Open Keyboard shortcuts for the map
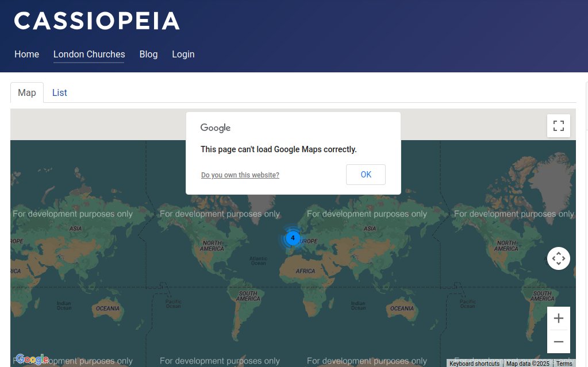 [474, 364]
